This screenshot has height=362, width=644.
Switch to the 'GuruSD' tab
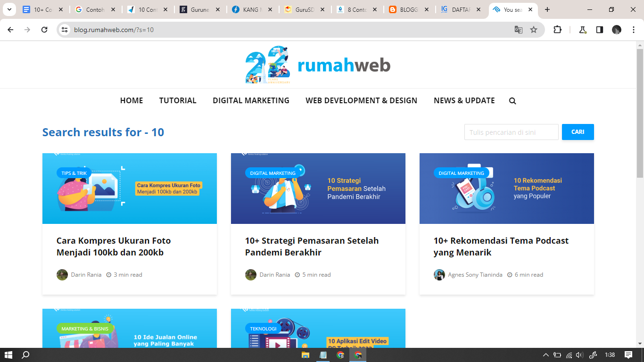304,9
